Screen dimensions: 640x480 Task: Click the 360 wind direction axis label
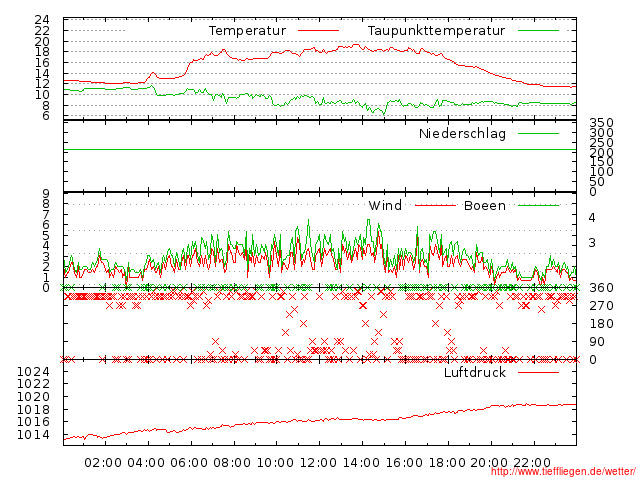601,288
